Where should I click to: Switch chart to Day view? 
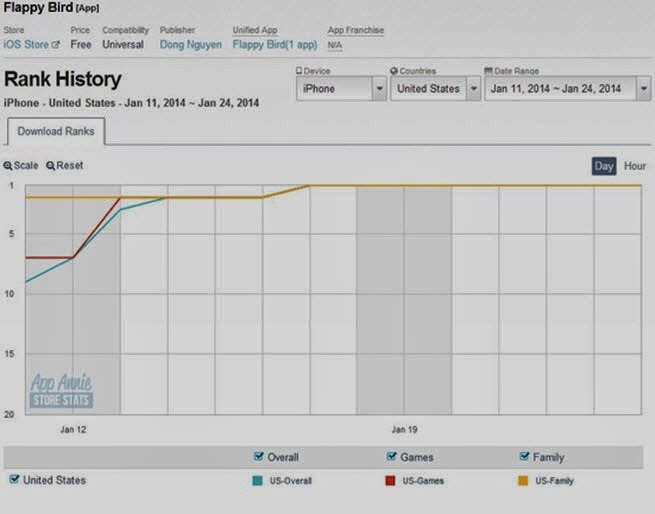pyautogui.click(x=604, y=166)
